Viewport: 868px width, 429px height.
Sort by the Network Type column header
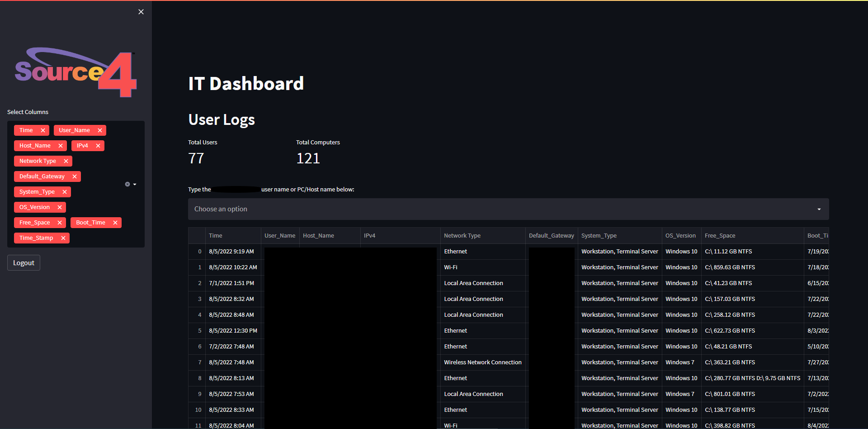[483, 236]
